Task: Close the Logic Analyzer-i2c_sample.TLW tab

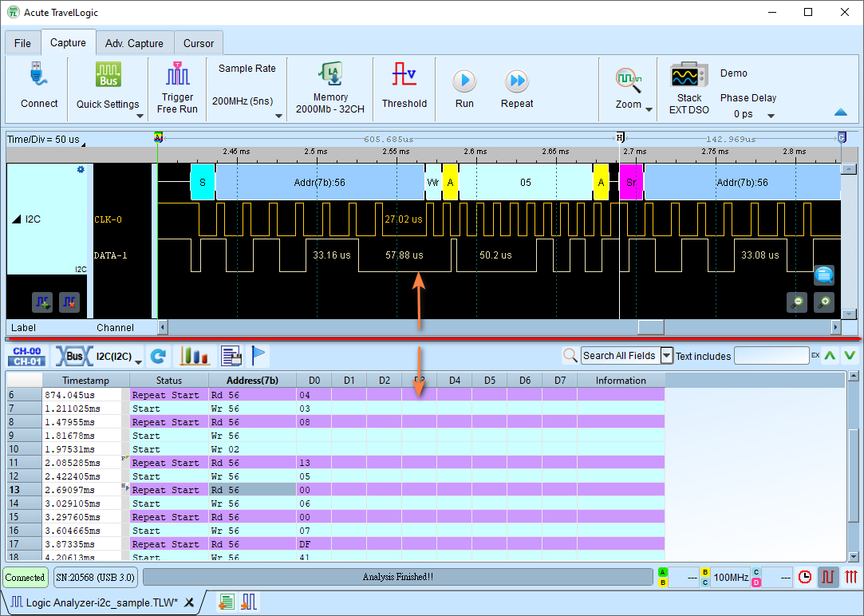Action: pos(189,602)
